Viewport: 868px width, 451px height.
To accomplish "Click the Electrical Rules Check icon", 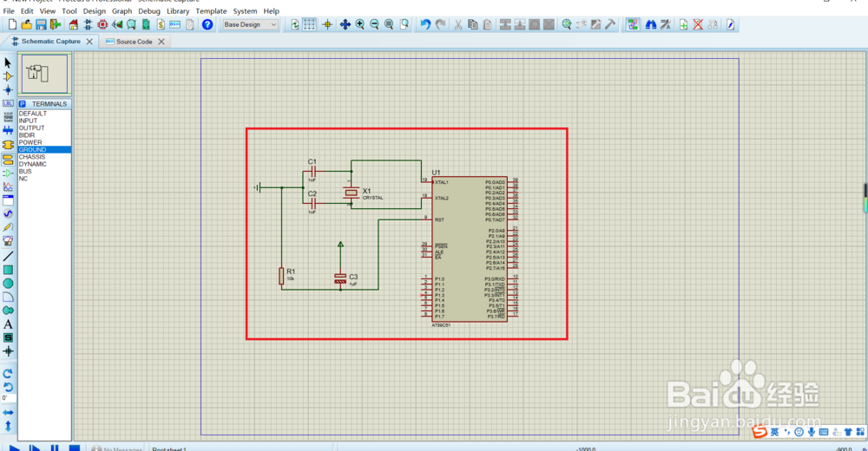I will [x=730, y=24].
